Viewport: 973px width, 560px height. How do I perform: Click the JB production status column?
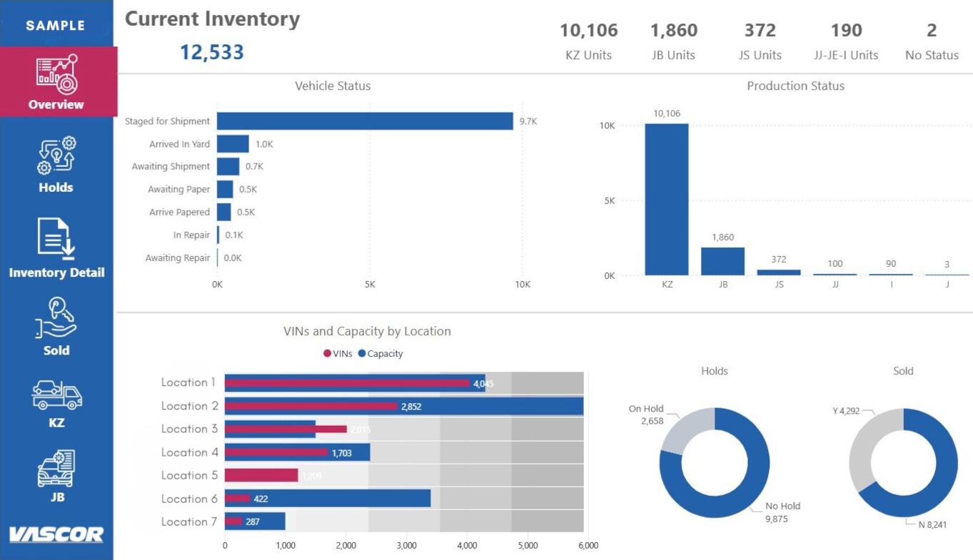click(722, 261)
